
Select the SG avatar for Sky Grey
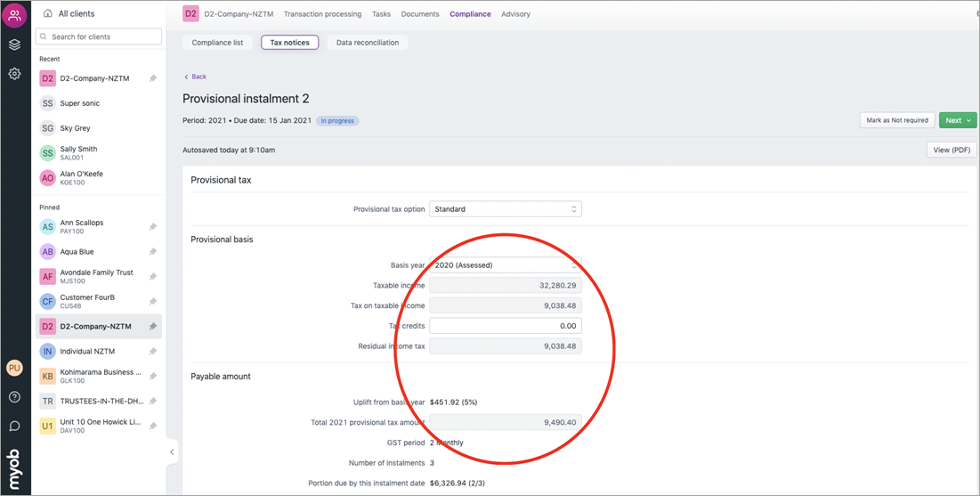tap(47, 128)
